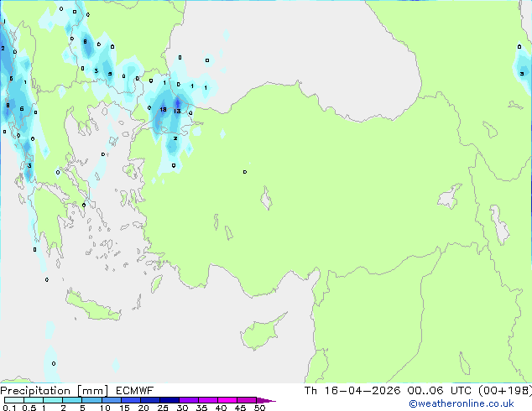
Task: Click the legend scale label '25'
Action: (163, 408)
